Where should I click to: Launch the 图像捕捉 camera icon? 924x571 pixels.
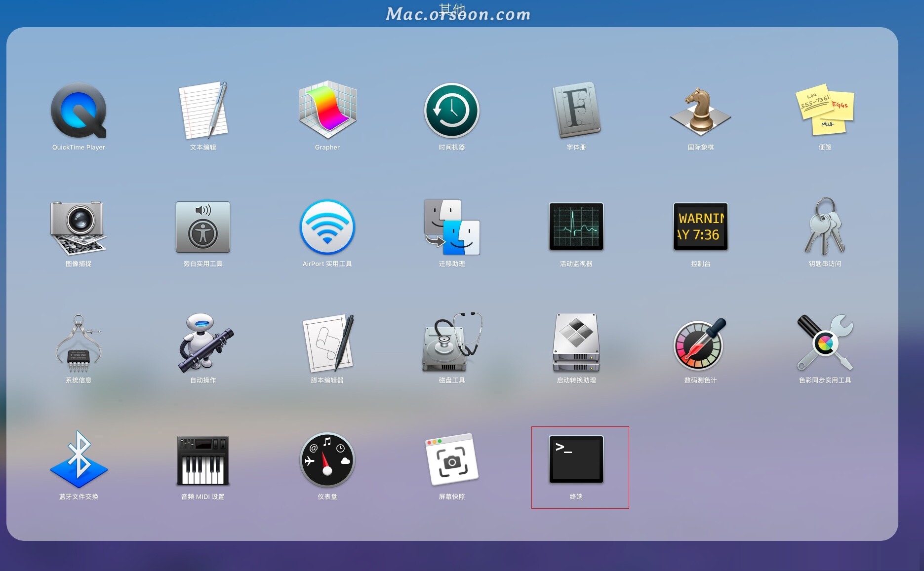[79, 228]
